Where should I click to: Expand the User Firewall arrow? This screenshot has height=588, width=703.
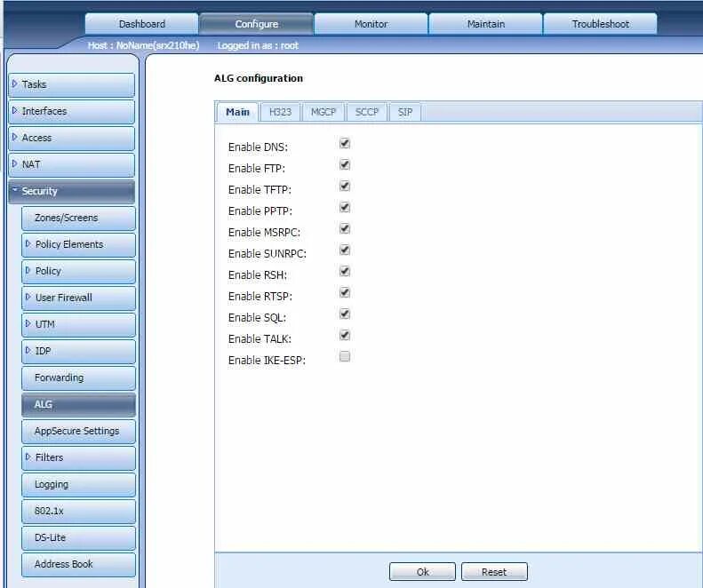pyautogui.click(x=28, y=298)
